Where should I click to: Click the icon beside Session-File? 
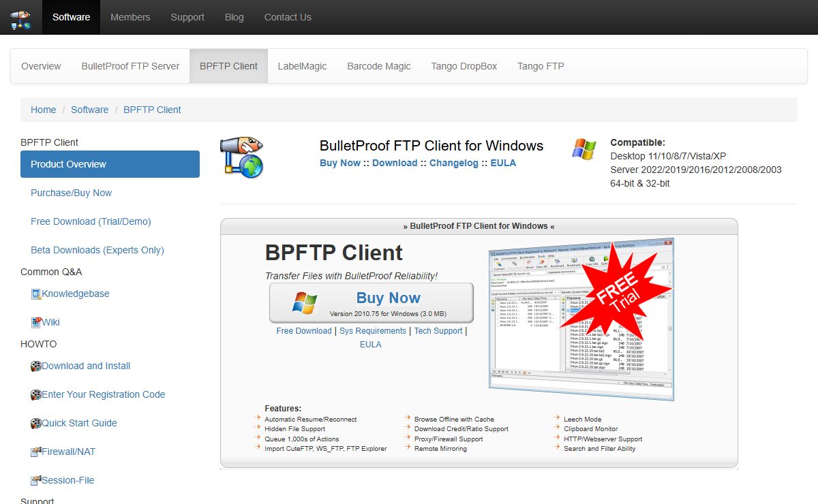[x=36, y=481]
